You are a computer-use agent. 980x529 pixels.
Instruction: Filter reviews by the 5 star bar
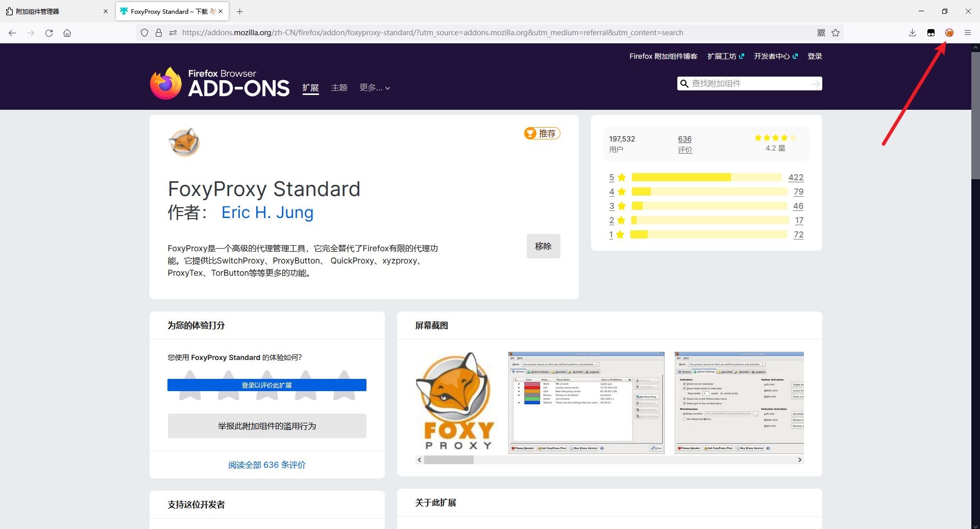point(707,177)
